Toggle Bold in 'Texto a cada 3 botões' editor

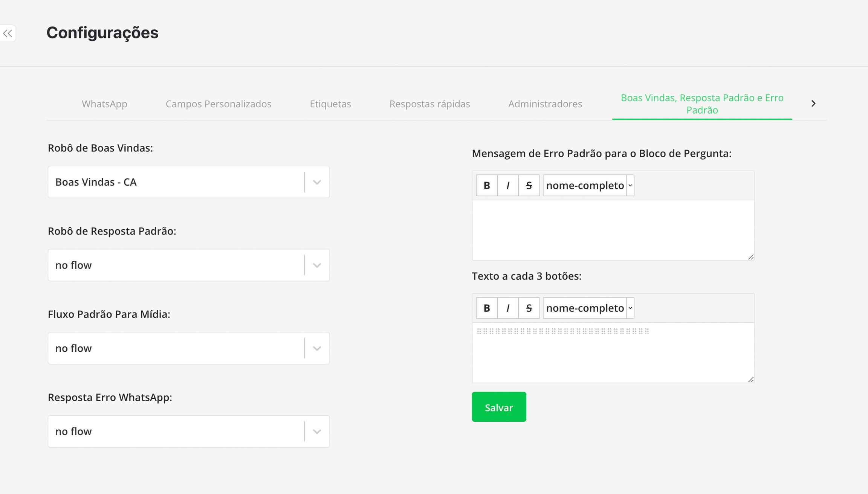[x=487, y=308]
